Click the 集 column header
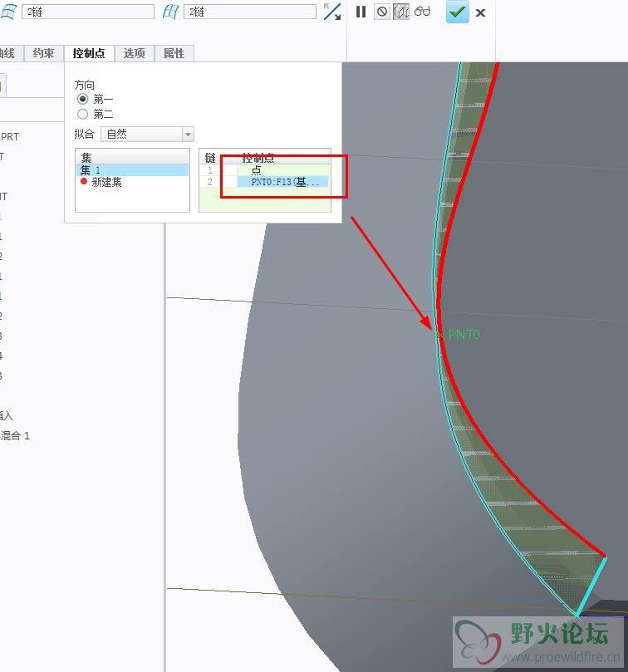628x672 pixels. tap(132, 157)
